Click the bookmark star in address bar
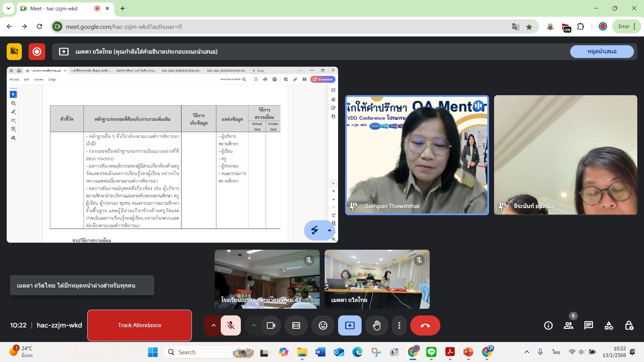 click(529, 27)
